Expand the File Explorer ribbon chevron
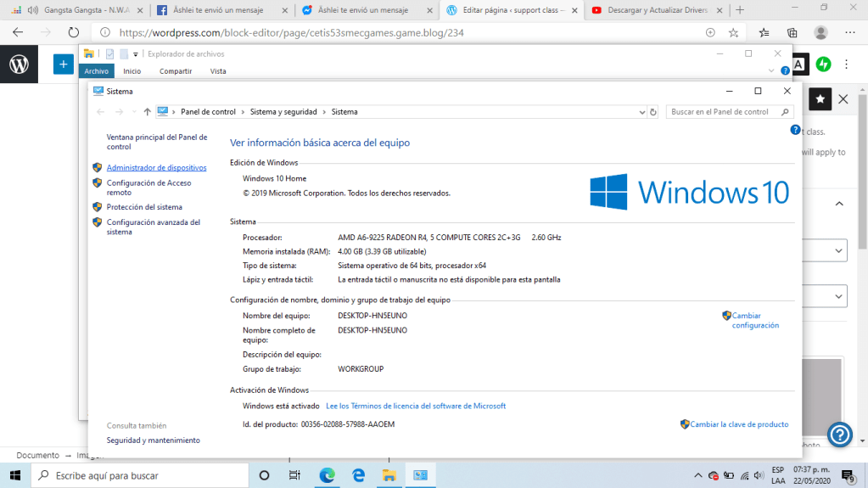 (x=773, y=71)
